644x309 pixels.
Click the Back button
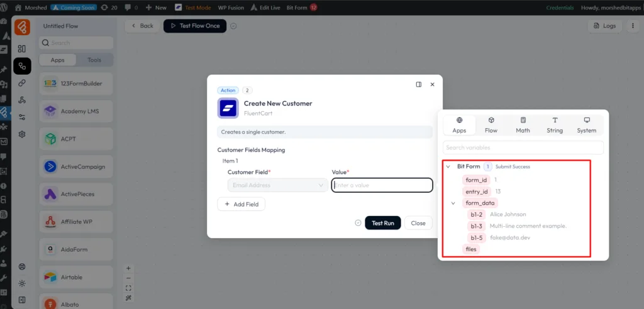[x=142, y=26]
